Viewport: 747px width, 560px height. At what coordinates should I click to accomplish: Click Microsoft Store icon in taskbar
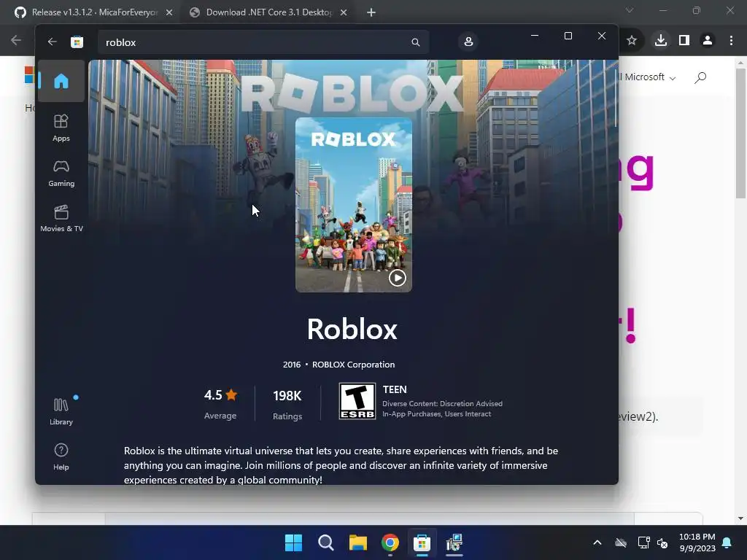pos(422,542)
